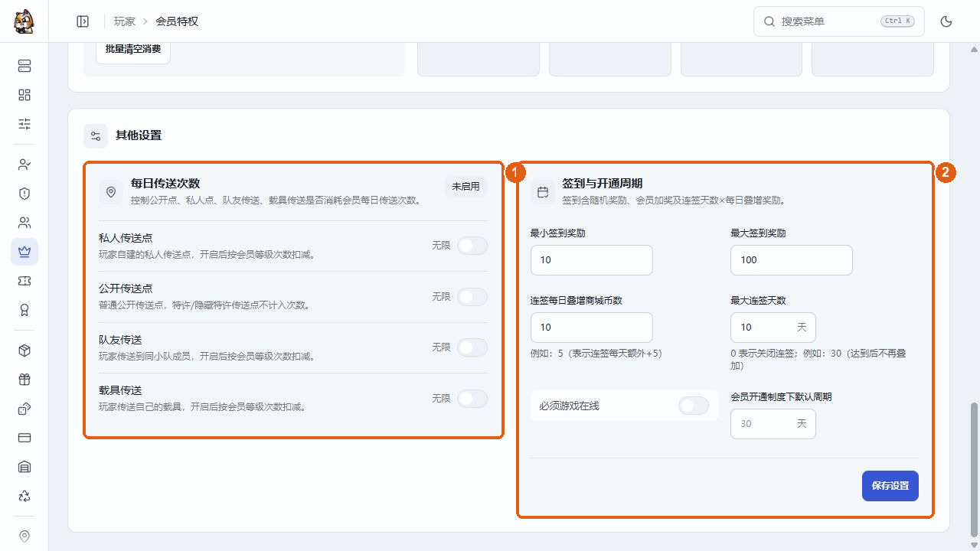Click the 保存设置 button
Image resolution: width=980 pixels, height=551 pixels.
[890, 486]
